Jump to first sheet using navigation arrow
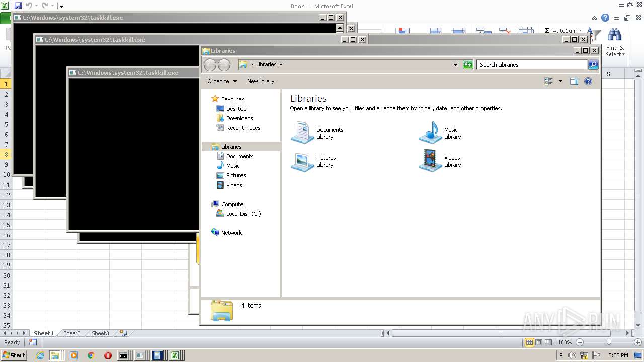The height and width of the screenshot is (362, 644). [x=5, y=333]
